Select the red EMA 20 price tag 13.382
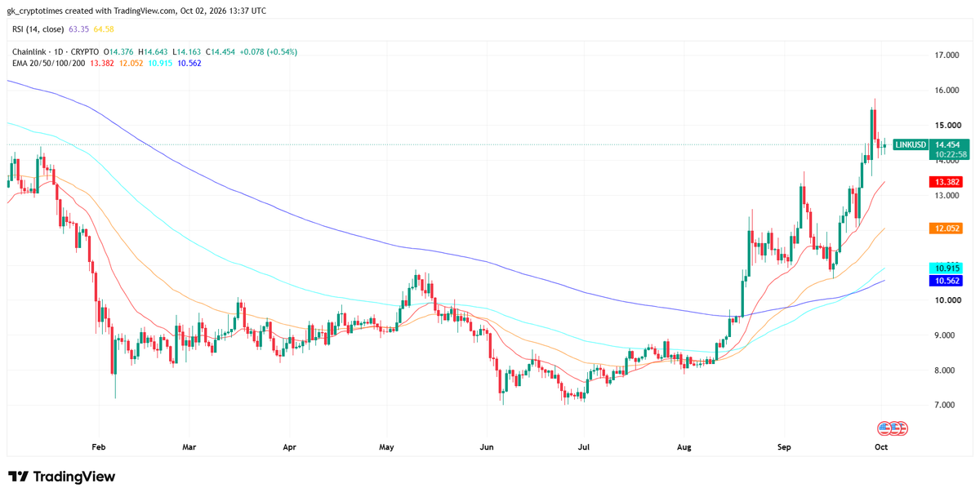 [x=947, y=181]
